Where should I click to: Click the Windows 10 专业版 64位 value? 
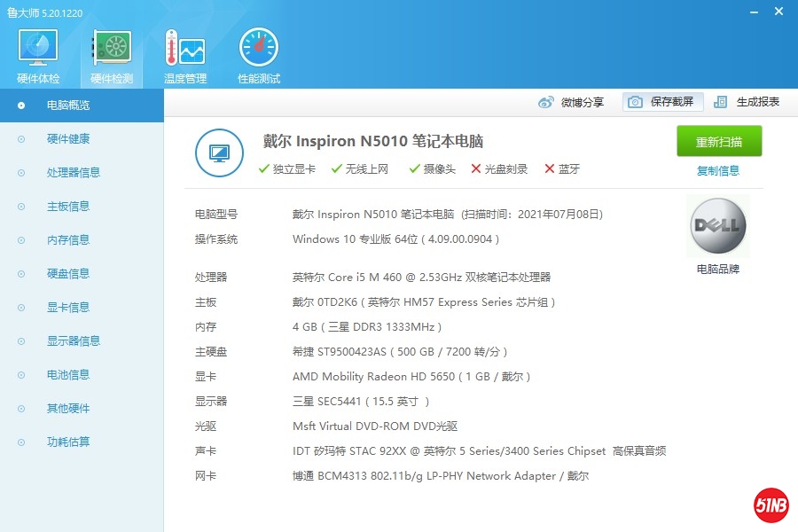396,239
